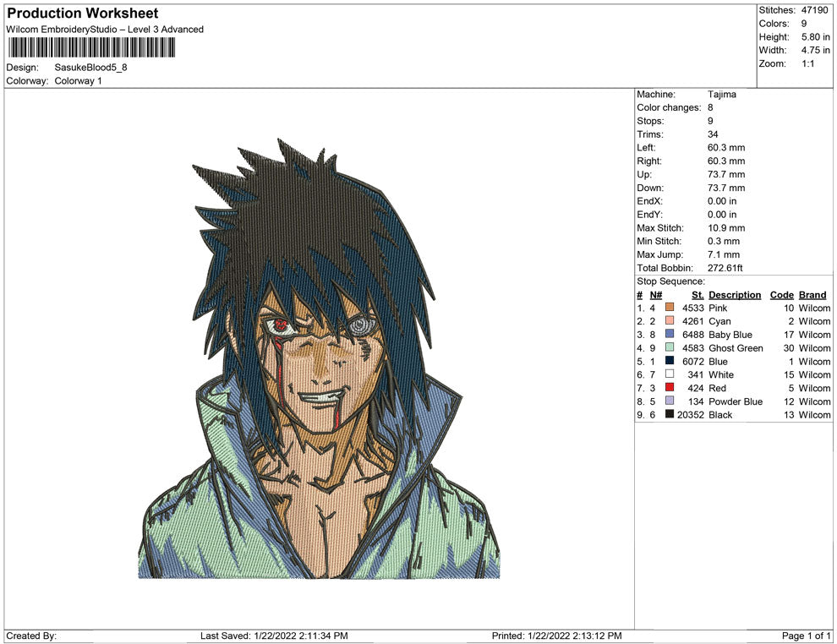The width and height of the screenshot is (837, 644).
Task: Click the Stitches value '47190'
Action: [x=814, y=10]
